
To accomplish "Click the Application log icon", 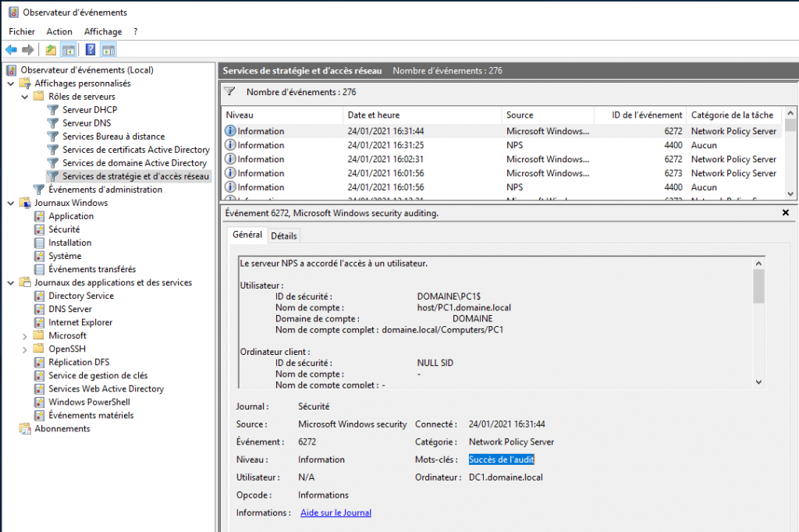I will click(39, 216).
